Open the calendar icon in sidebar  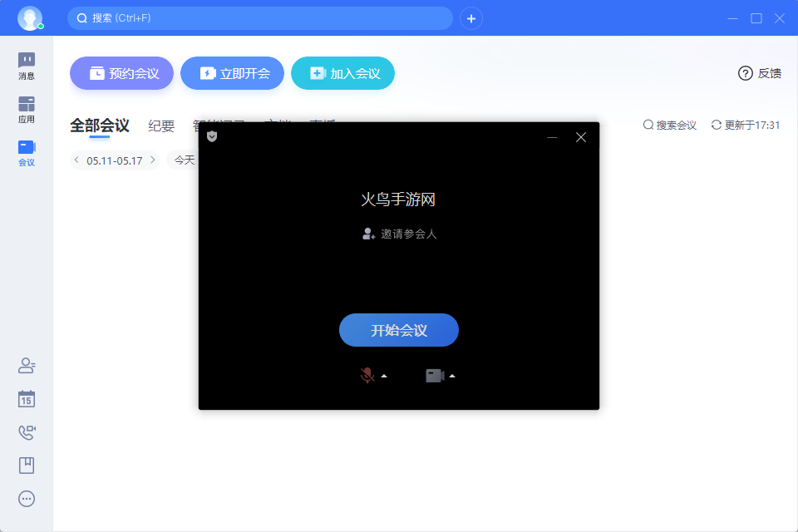[x=27, y=399]
